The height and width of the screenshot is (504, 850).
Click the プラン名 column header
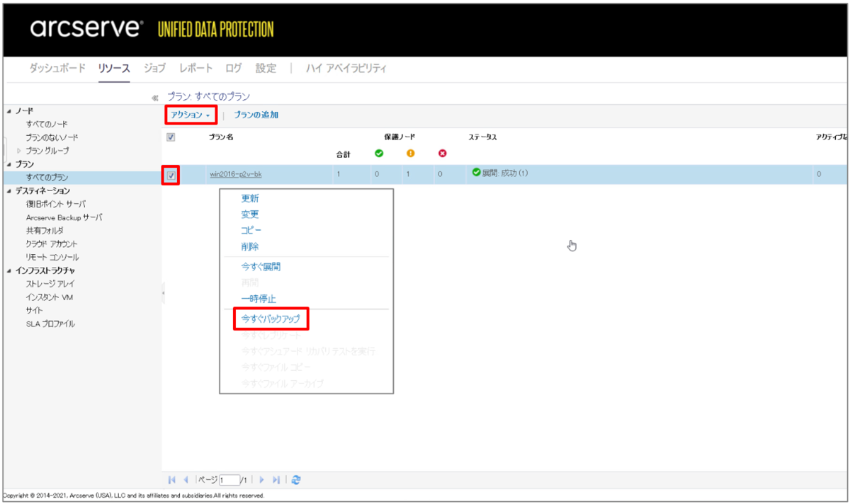coord(221,137)
